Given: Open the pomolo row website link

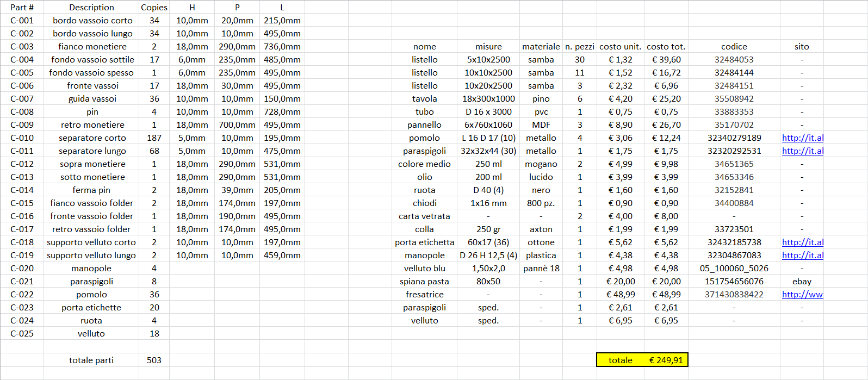Looking at the screenshot, I should (802, 138).
